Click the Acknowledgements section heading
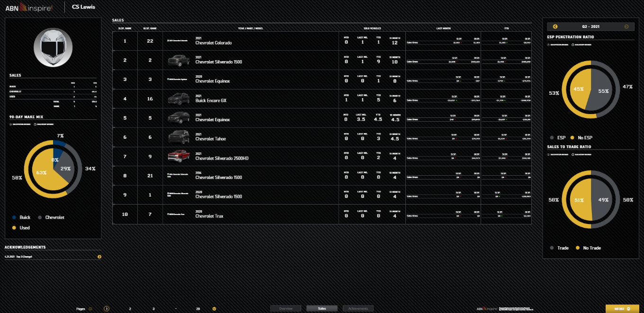This screenshot has width=644, height=313. pos(25,247)
